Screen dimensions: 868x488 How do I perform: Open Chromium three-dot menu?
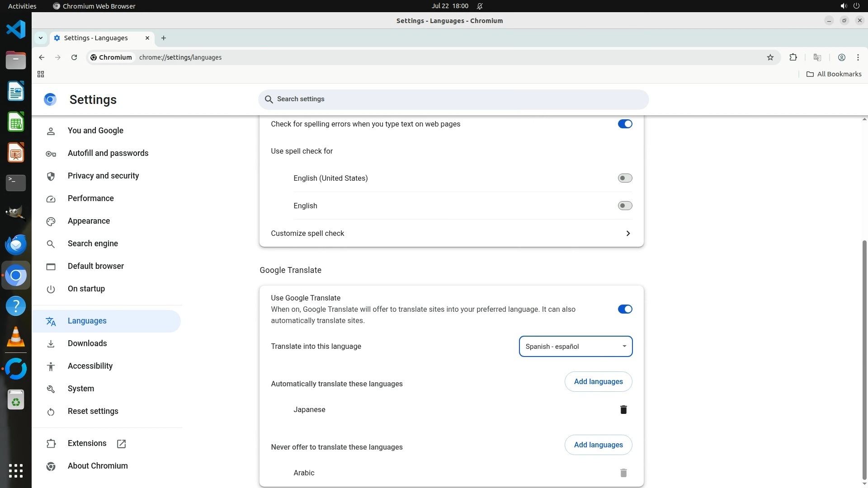(858, 57)
